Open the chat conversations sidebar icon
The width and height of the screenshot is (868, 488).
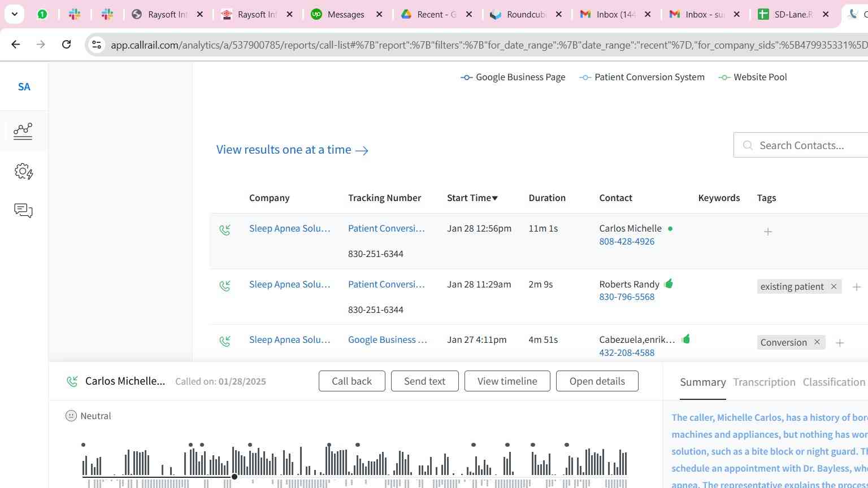click(23, 211)
